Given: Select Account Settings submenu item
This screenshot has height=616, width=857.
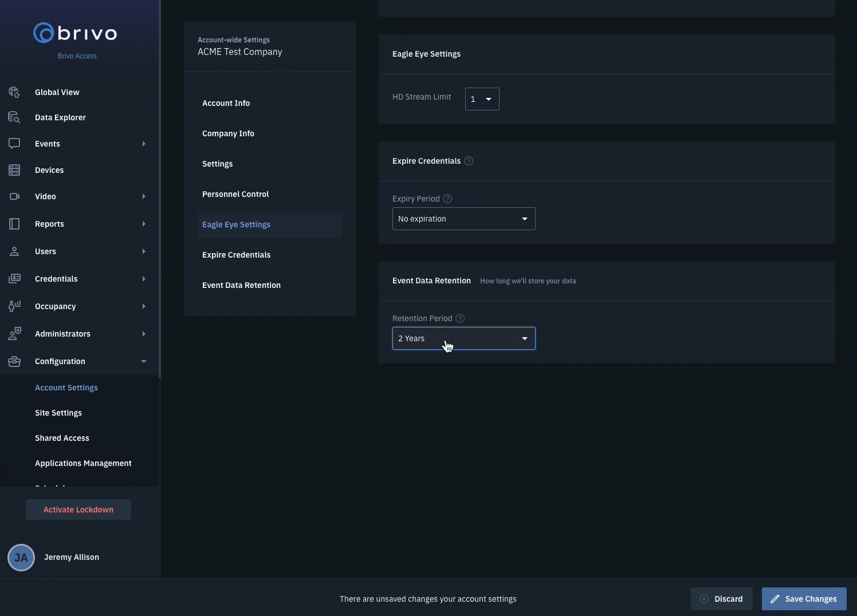Looking at the screenshot, I should (66, 388).
